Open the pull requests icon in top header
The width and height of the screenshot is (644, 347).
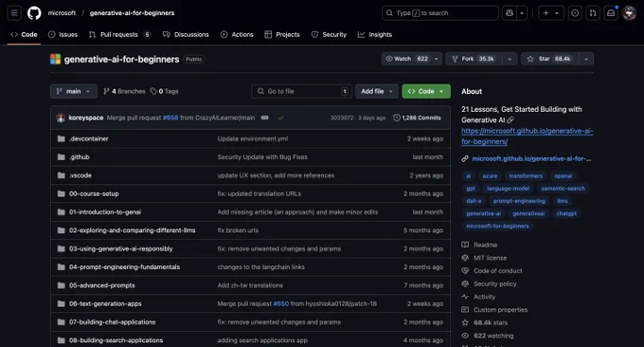point(593,13)
